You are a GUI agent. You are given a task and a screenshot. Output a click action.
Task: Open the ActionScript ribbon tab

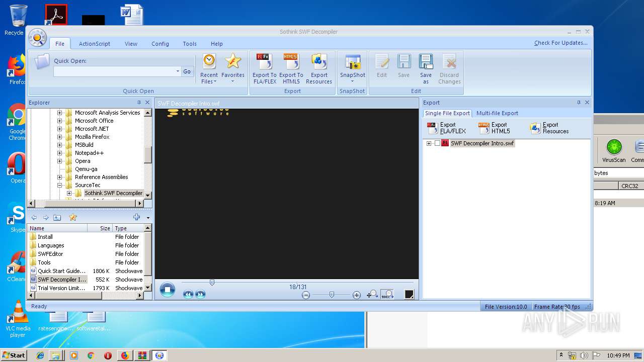(x=95, y=44)
